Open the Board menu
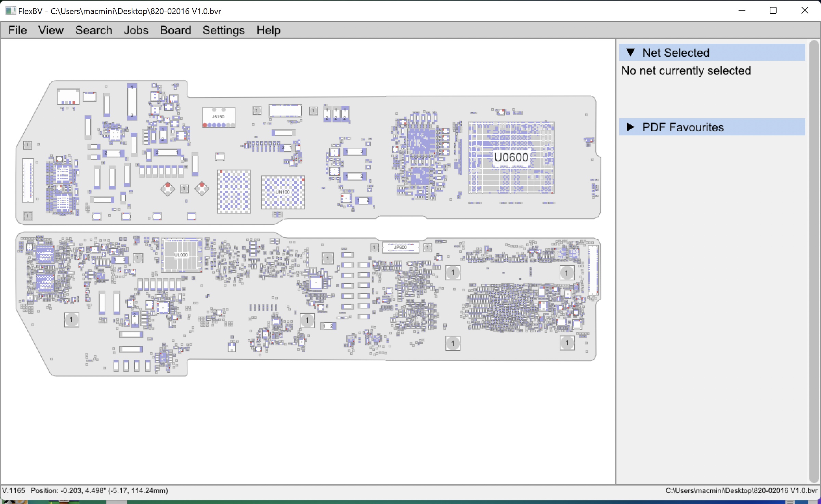Image resolution: width=821 pixels, height=504 pixels. [x=175, y=30]
